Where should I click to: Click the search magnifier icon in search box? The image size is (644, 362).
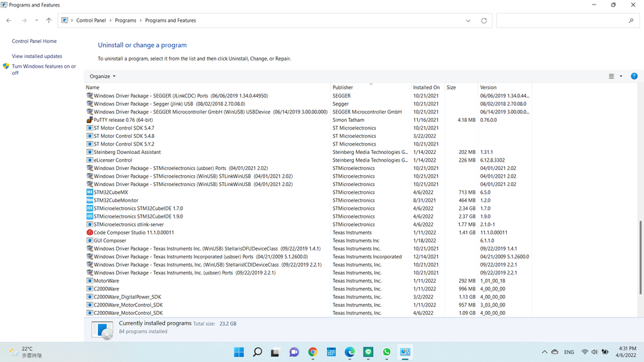pyautogui.click(x=631, y=21)
